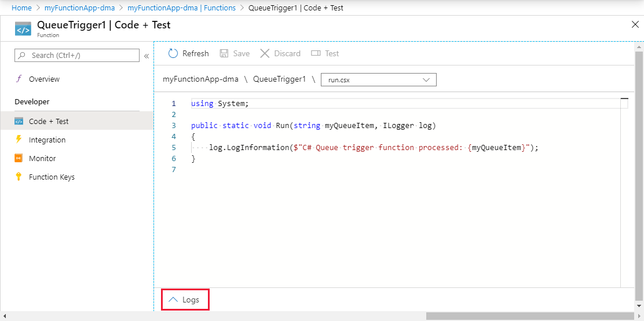The image size is (644, 321).
Task: Collapse the sidebar with double chevron
Action: [x=146, y=56]
